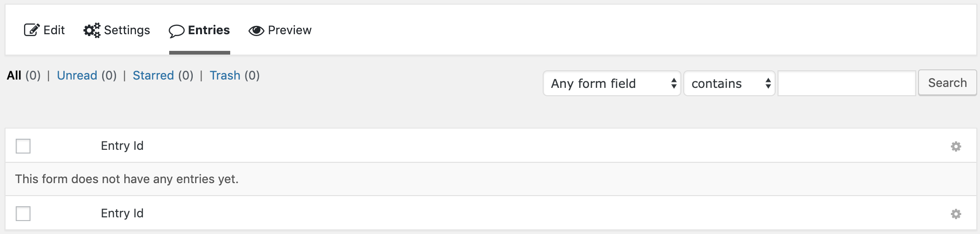Open the "contains" operator dropdown
This screenshot has height=234, width=980.
pos(729,83)
